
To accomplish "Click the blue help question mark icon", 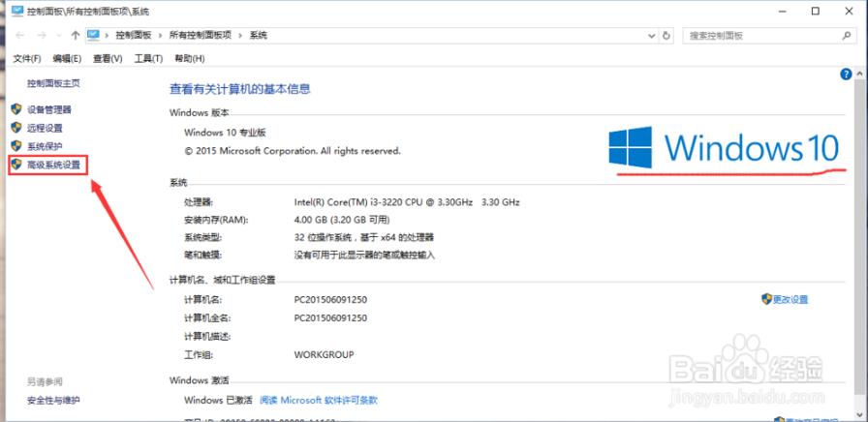I will pos(847,75).
